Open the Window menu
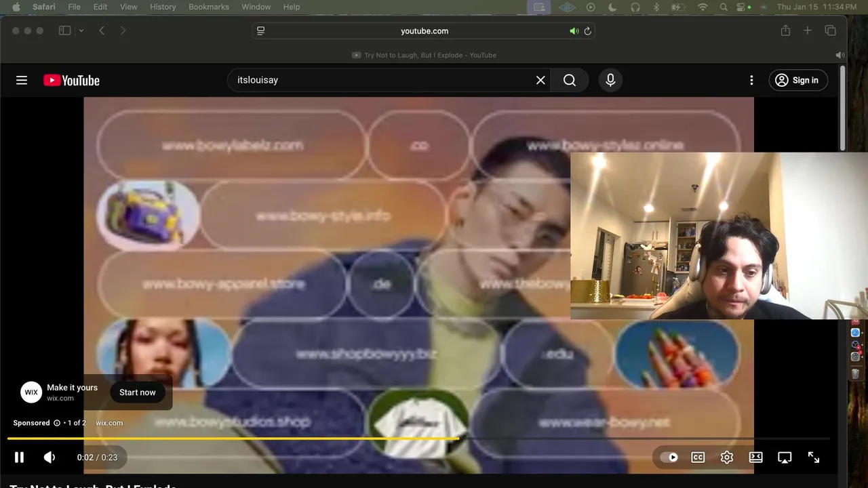This screenshot has height=488, width=868. tap(256, 7)
